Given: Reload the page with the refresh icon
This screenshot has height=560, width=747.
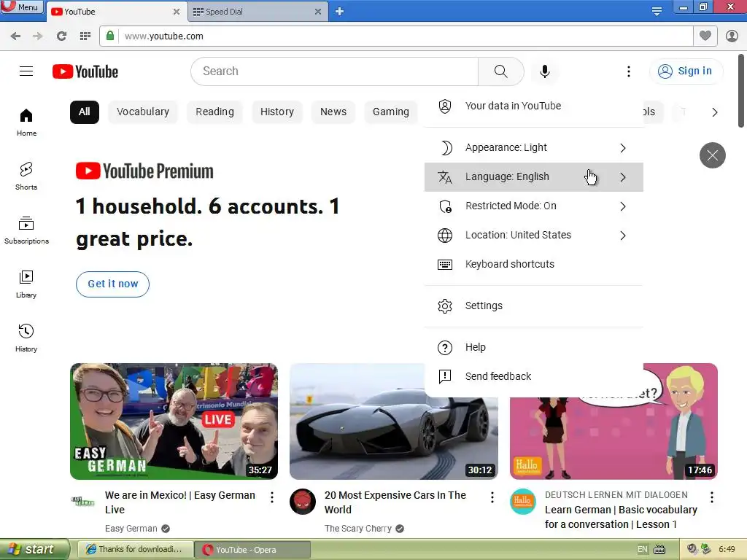Looking at the screenshot, I should pos(61,36).
